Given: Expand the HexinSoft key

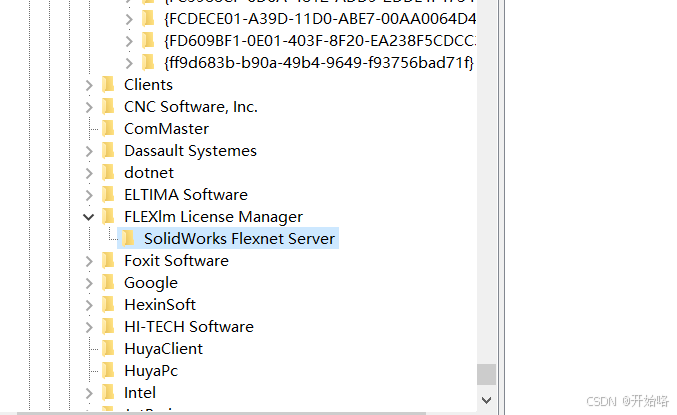Looking at the screenshot, I should 89,305.
